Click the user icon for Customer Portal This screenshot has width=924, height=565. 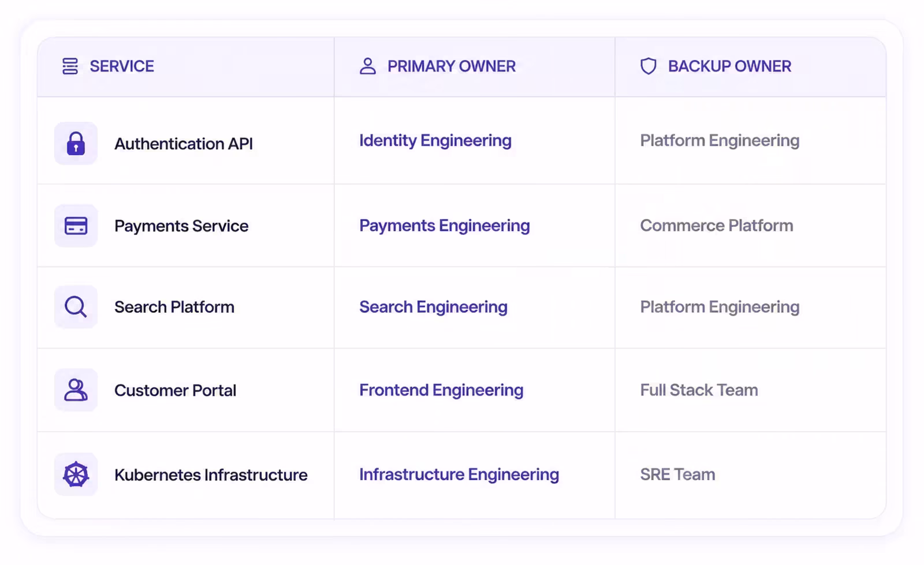click(x=76, y=390)
